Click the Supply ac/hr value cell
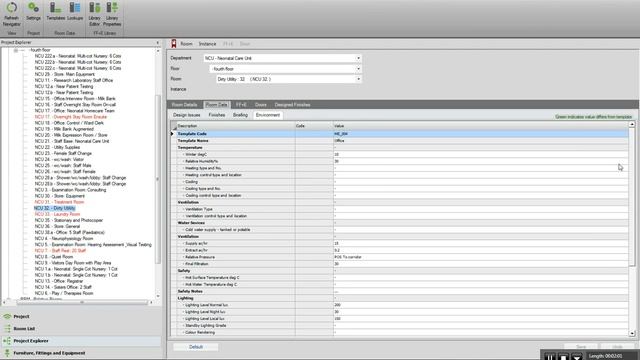The height and width of the screenshot is (360, 640). [x=481, y=243]
